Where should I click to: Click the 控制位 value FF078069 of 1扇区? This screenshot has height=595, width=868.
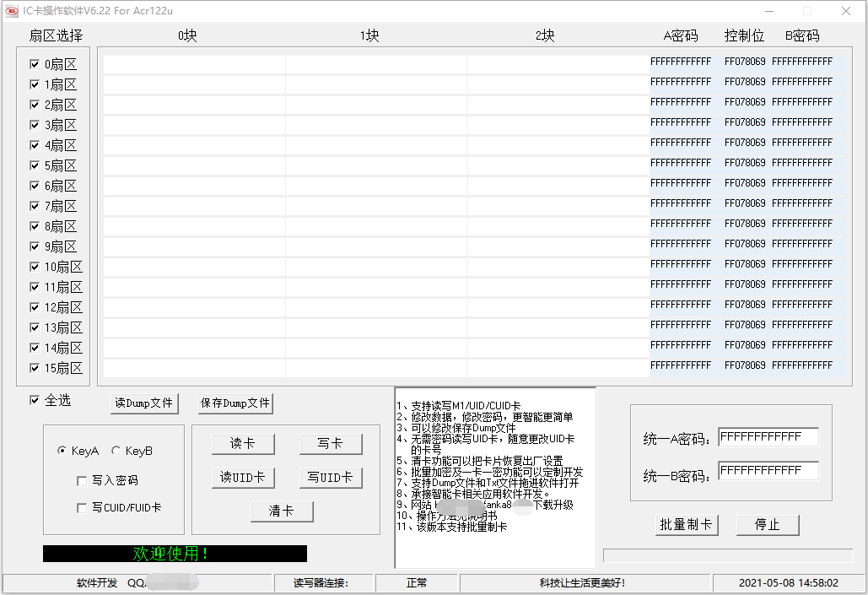(x=745, y=82)
